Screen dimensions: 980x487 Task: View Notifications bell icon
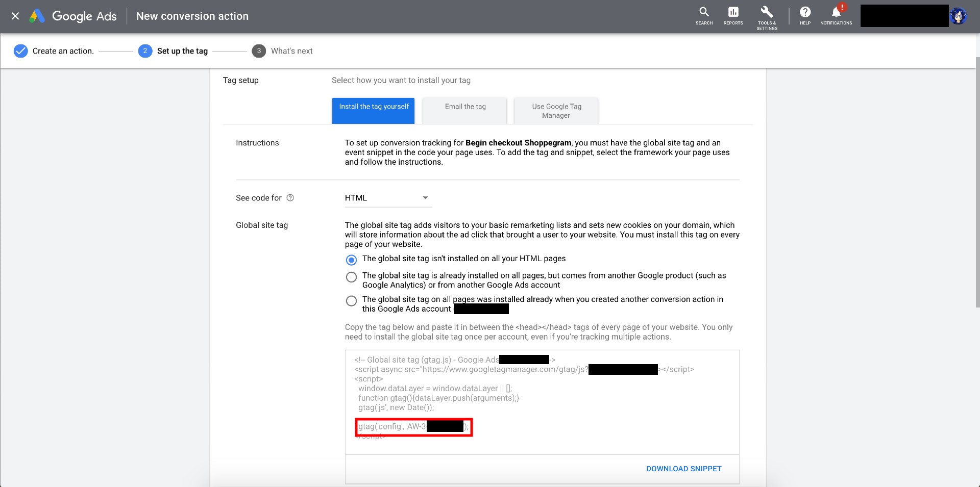tap(836, 15)
